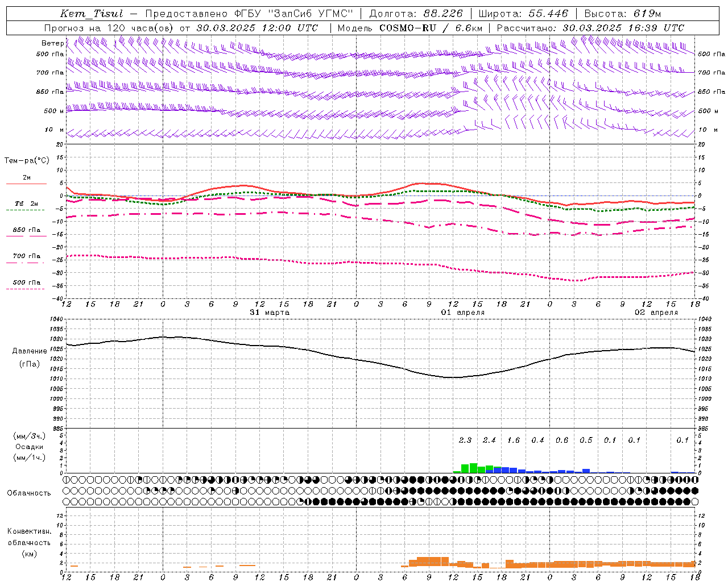Viewport: 728px width, 582px height.
Task: Click the latitude value Широта: 55.446
Action: (523, 14)
